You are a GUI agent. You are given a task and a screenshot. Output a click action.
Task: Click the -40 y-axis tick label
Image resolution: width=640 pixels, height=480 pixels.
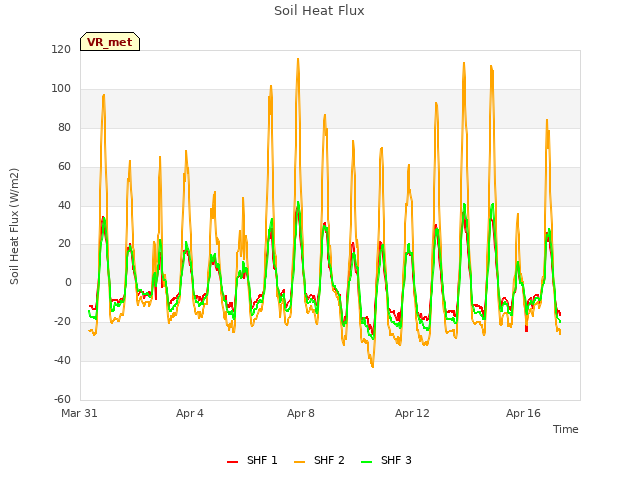(x=62, y=361)
